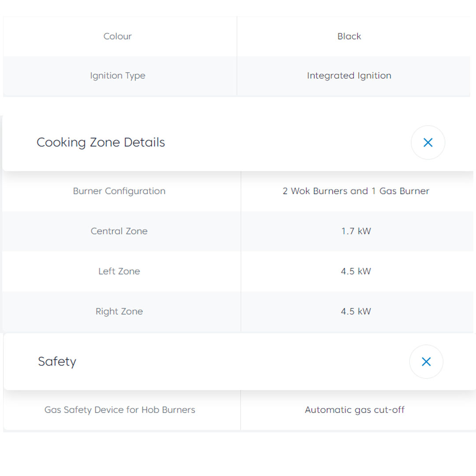This screenshot has height=476, width=476.
Task: Click the Automatic gas cut-off value
Action: (354, 409)
